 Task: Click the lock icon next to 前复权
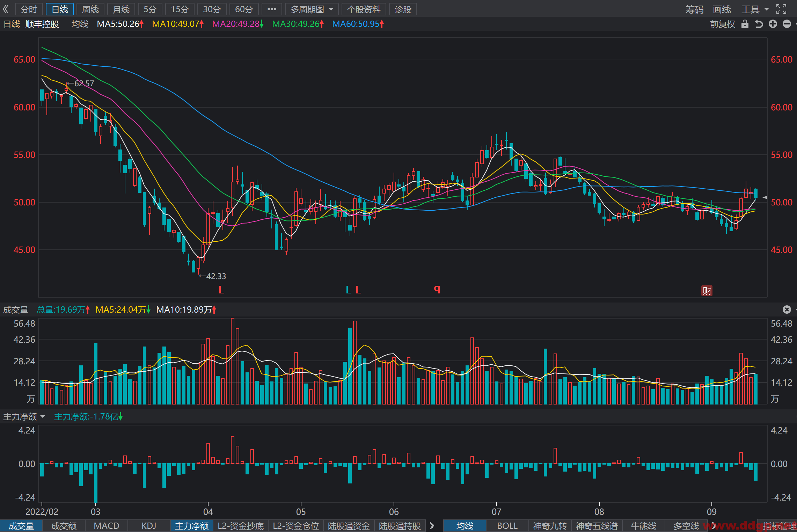pos(745,24)
